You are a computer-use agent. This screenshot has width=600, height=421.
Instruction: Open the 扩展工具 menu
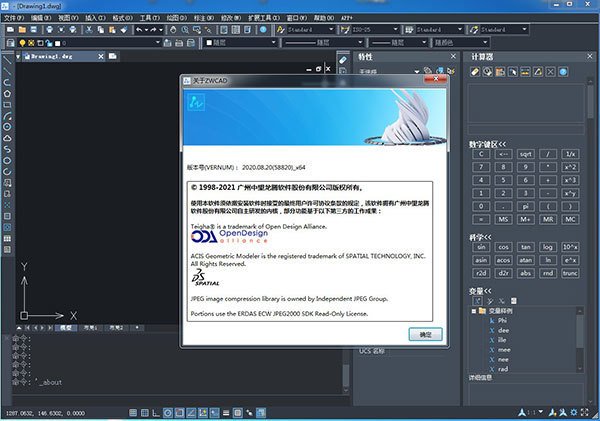(264, 18)
